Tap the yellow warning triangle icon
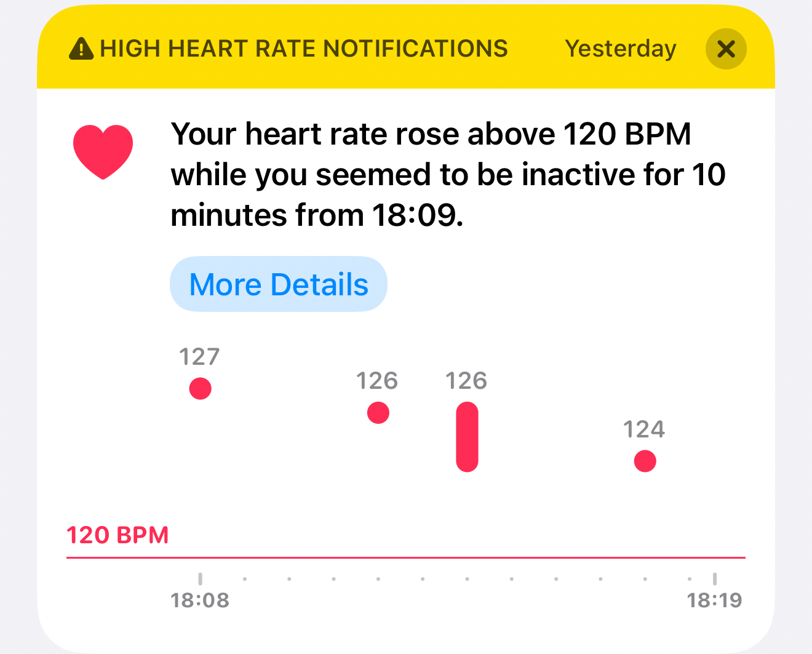The height and width of the screenshot is (654, 812). pos(81,49)
